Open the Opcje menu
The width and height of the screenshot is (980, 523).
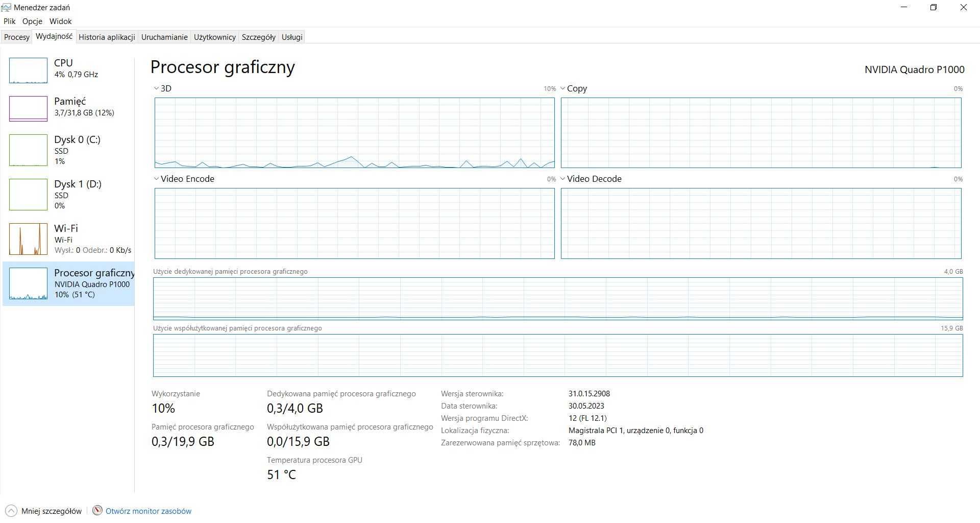[32, 21]
